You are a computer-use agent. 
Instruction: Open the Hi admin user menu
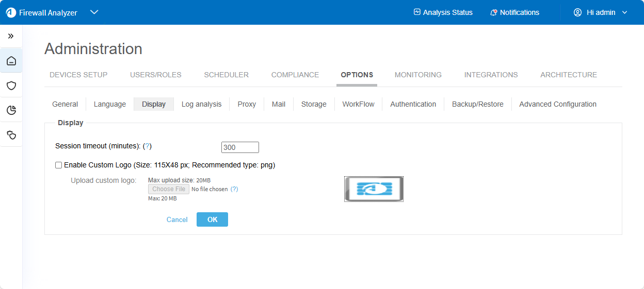click(601, 12)
